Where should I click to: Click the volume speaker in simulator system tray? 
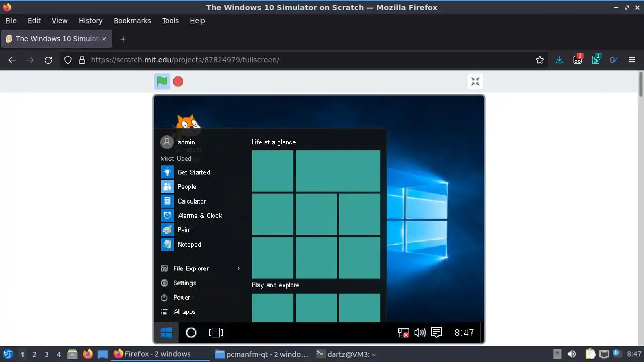tap(420, 332)
